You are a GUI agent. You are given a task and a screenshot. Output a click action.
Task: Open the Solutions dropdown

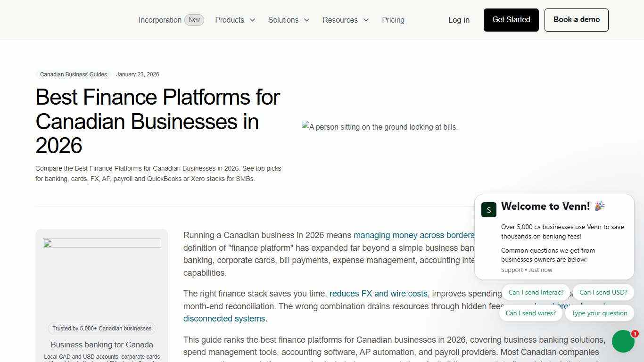289,20
